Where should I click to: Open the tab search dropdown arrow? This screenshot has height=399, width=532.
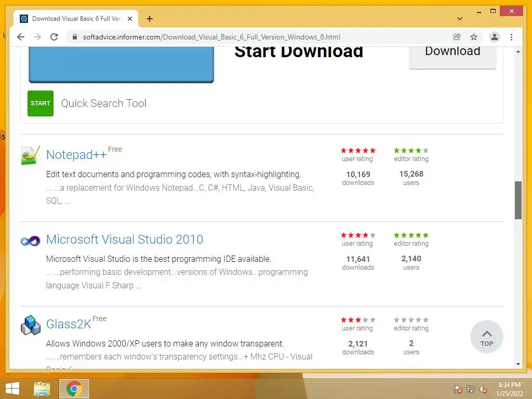[460, 19]
